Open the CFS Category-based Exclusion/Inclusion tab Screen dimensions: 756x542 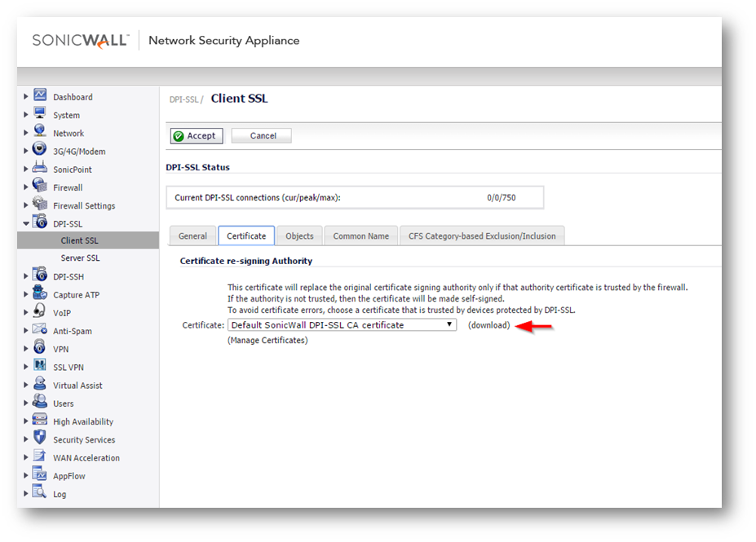[482, 236]
